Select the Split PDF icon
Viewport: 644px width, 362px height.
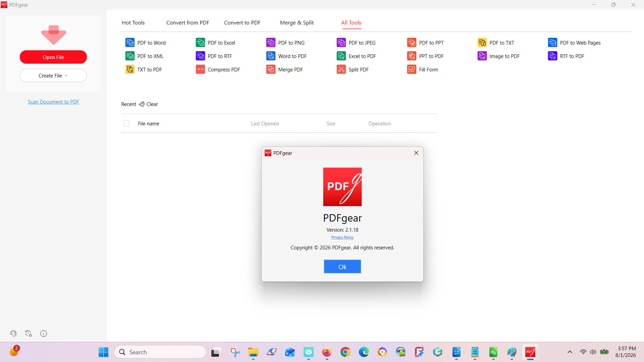tap(341, 69)
